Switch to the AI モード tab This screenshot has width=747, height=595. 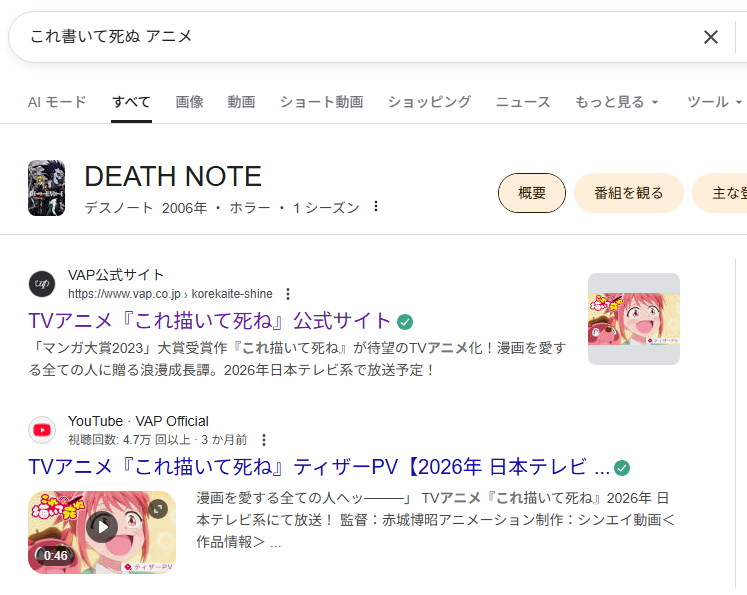[x=57, y=102]
